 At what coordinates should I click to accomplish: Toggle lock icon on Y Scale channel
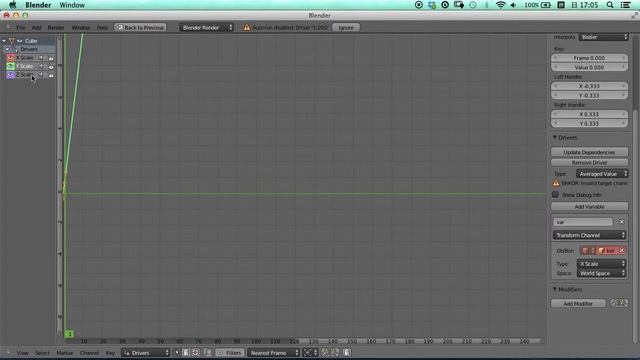[51, 67]
